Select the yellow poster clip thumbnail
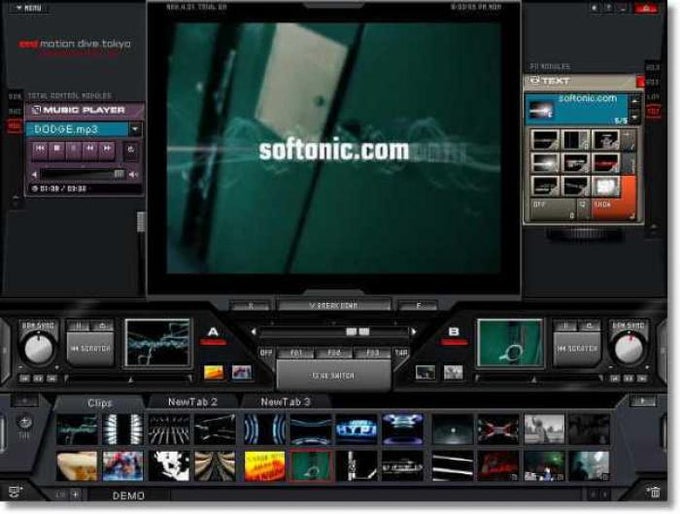680x514 pixels. coord(264,466)
